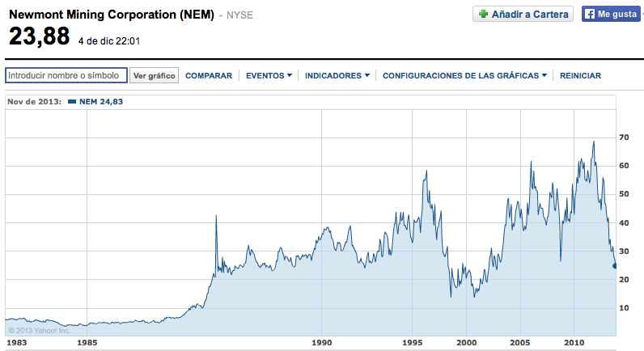Click the current price dot at chart end
Screen dimensions: 644x351
click(615, 266)
